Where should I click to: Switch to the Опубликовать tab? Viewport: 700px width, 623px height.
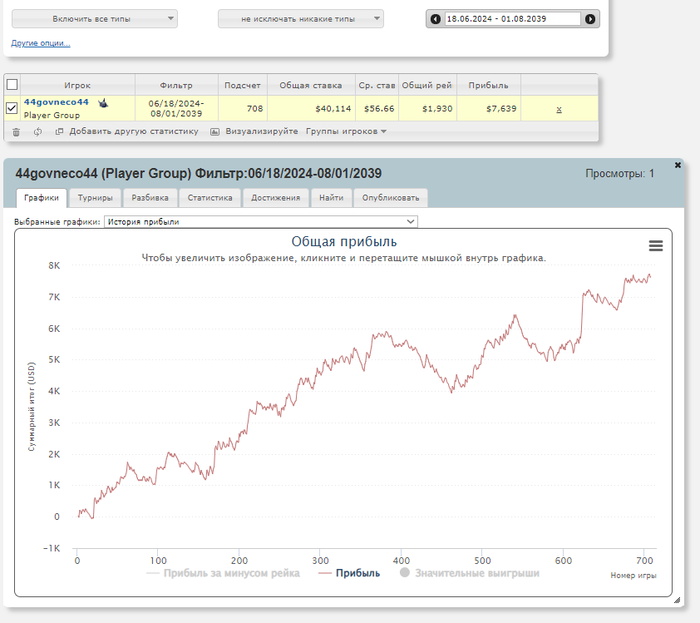(x=391, y=198)
